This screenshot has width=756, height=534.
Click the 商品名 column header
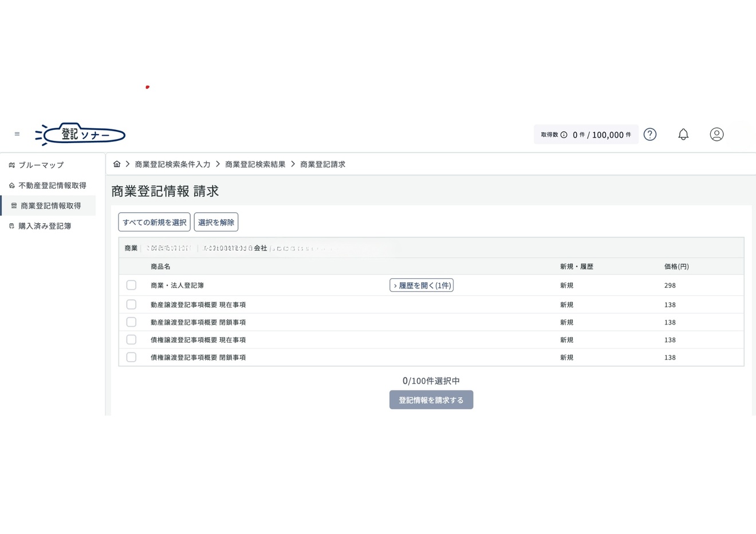coord(160,267)
